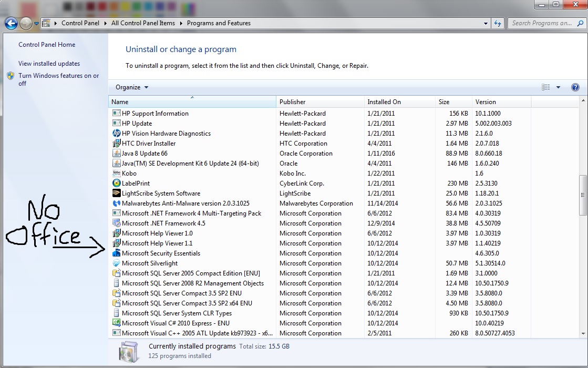Click the Microsoft Security Essentials icon

[116, 253]
